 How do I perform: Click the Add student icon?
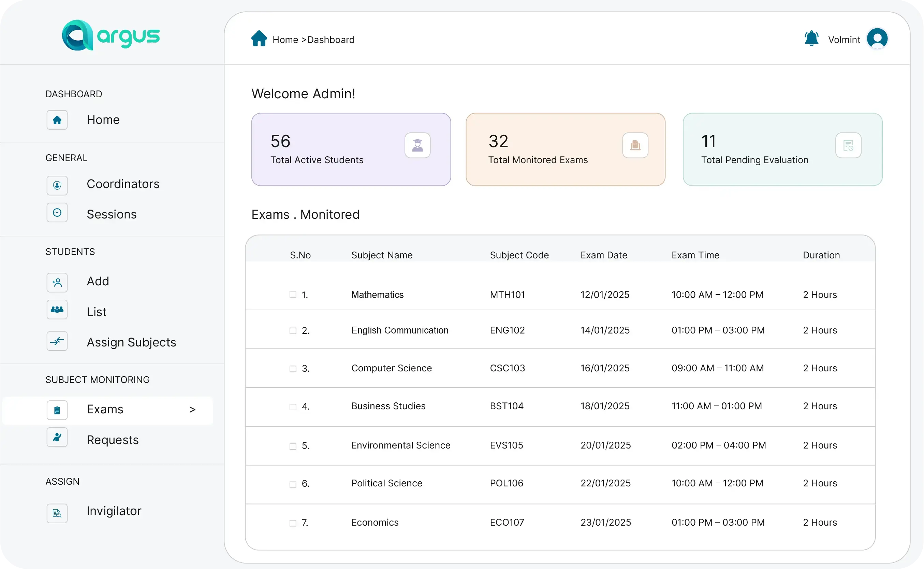pyautogui.click(x=57, y=282)
